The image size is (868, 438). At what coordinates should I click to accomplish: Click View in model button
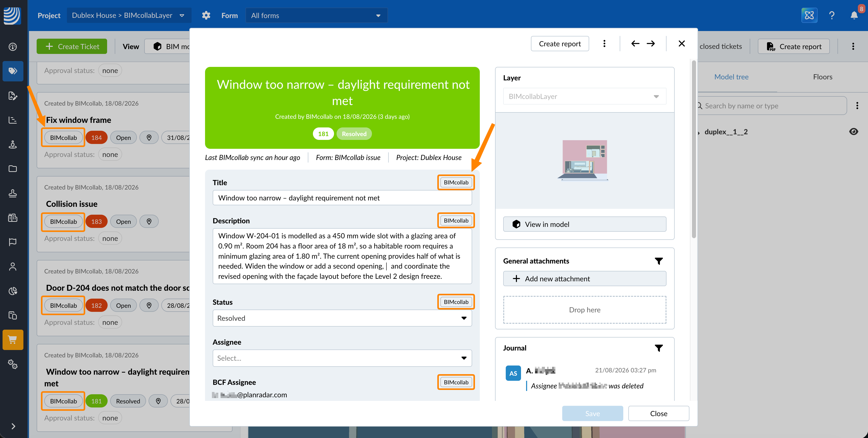tap(585, 224)
